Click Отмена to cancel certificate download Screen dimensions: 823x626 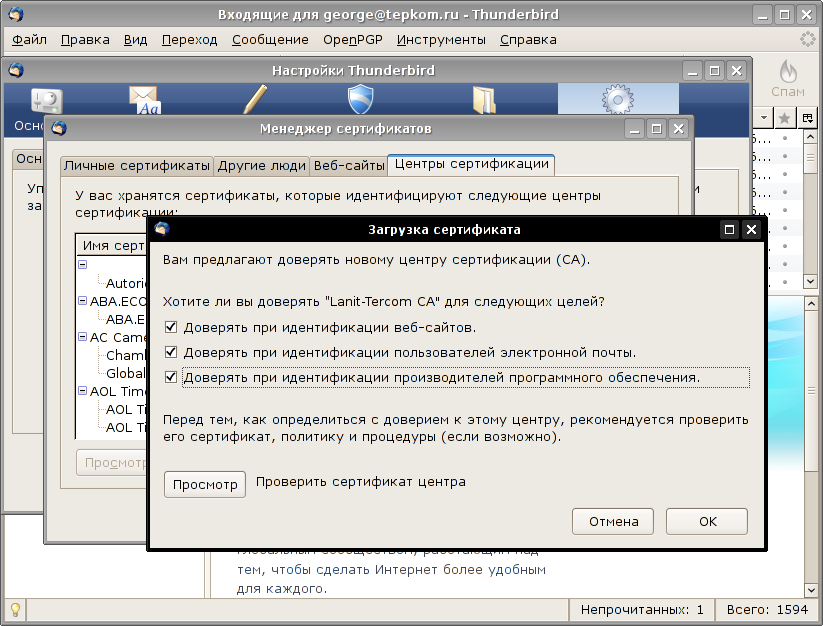click(613, 522)
